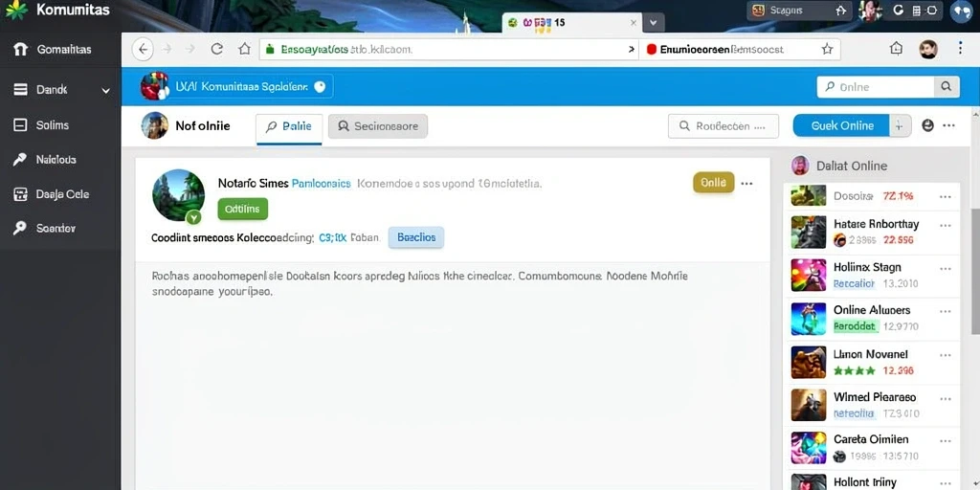Viewport: 980px width, 490px height.
Task: Click the Daliat Online header avatar icon
Action: (800, 165)
